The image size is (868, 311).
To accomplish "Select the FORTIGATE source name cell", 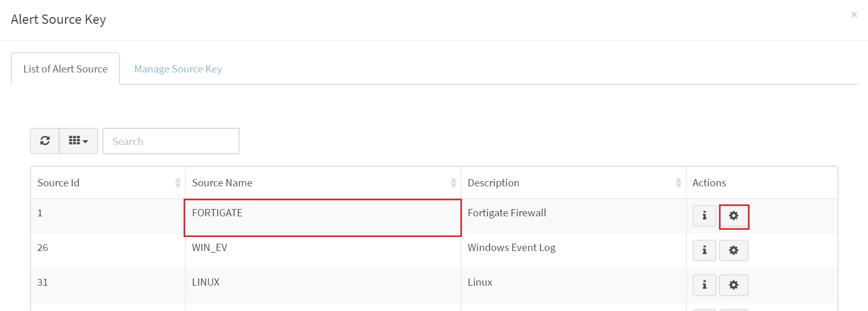I will [x=323, y=216].
